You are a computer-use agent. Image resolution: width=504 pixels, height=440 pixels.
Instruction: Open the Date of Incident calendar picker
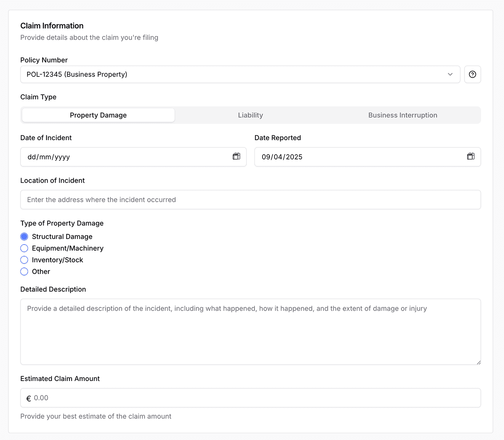(236, 156)
